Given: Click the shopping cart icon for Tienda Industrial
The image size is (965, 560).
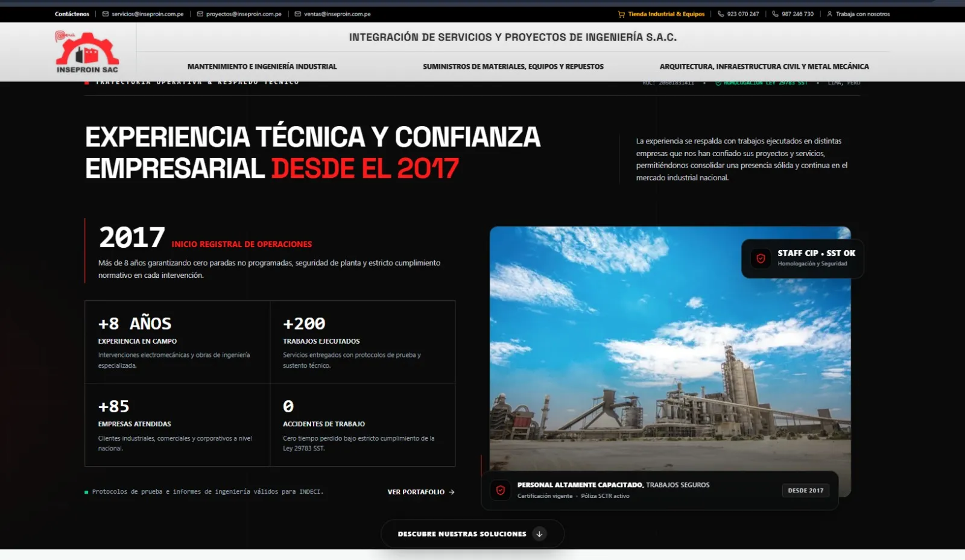Looking at the screenshot, I should pyautogui.click(x=621, y=14).
